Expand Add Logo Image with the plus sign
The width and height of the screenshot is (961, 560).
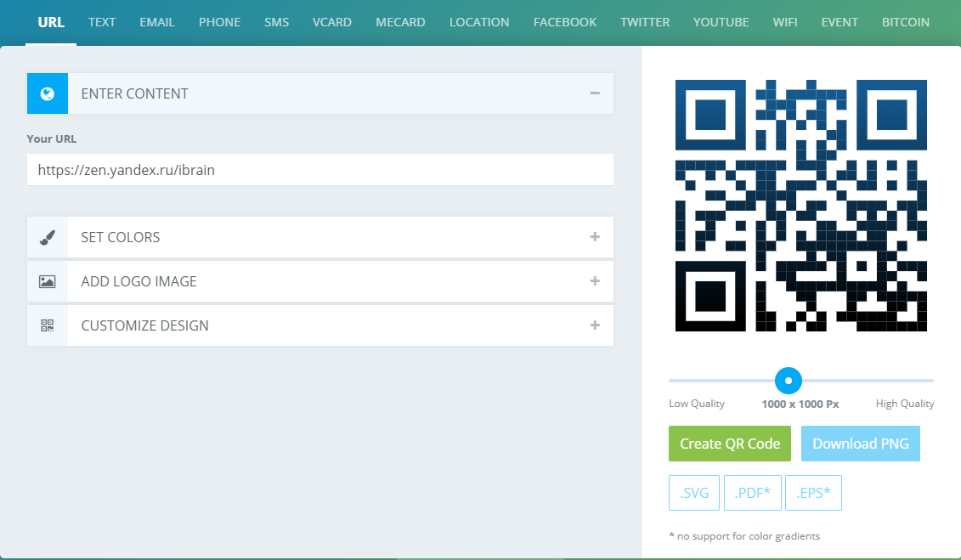(x=595, y=280)
